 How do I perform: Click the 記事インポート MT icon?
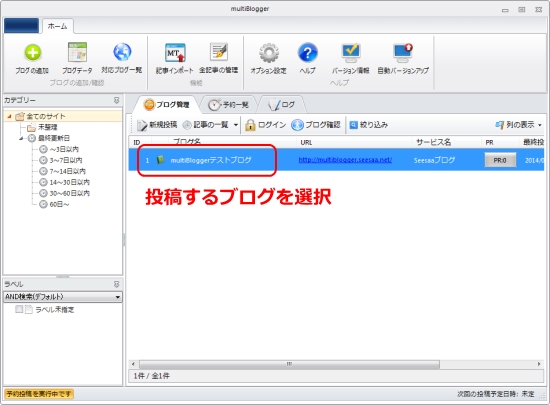(175, 53)
